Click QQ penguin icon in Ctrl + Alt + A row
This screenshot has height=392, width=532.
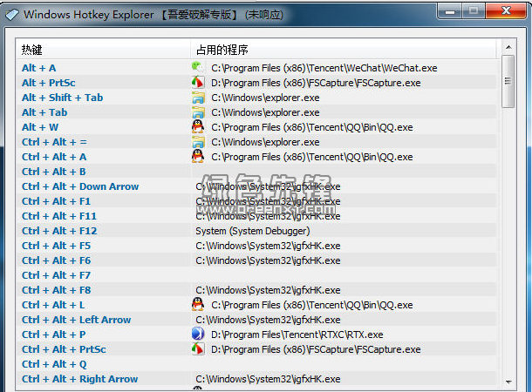tap(198, 156)
